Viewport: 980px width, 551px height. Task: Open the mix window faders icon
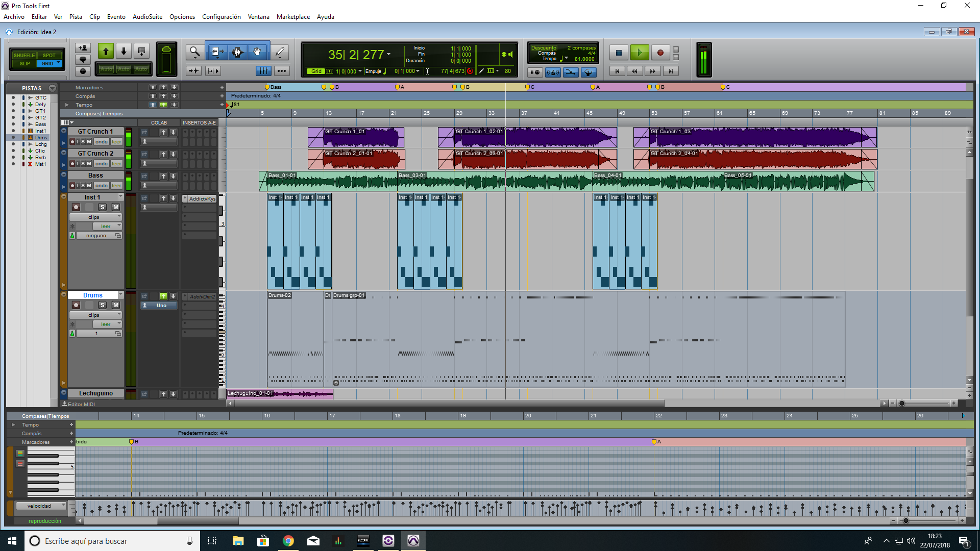tap(263, 71)
